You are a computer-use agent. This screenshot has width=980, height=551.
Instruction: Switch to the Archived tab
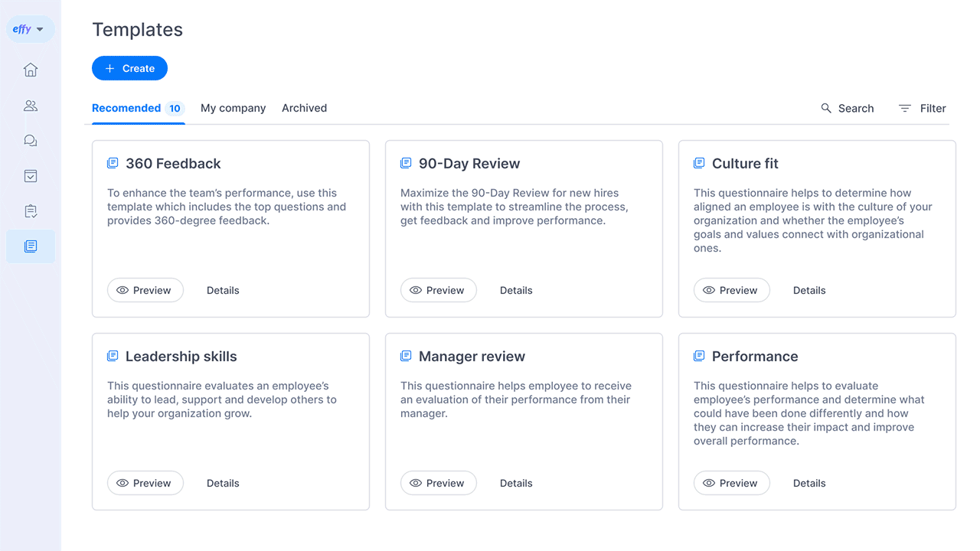point(304,108)
